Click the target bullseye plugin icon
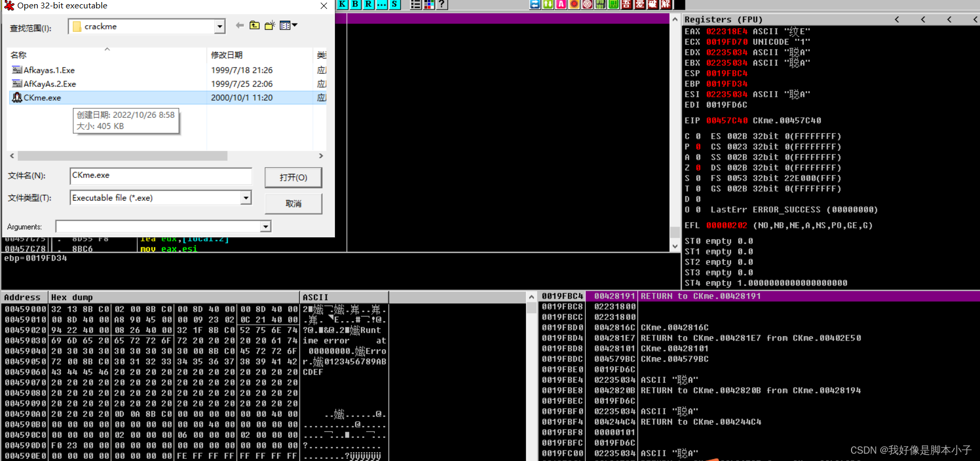The image size is (980, 461). 587,4
